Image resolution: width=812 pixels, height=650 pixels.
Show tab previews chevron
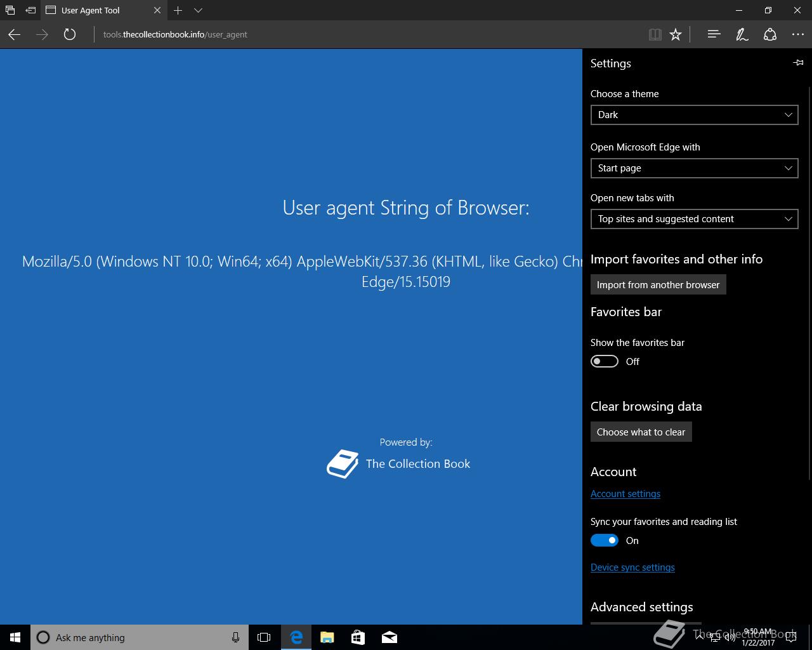tap(198, 10)
